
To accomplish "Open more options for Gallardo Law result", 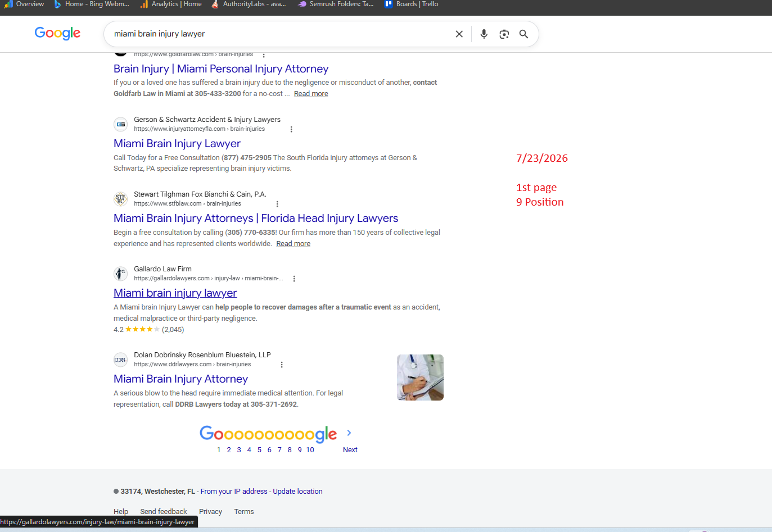I will [x=294, y=279].
